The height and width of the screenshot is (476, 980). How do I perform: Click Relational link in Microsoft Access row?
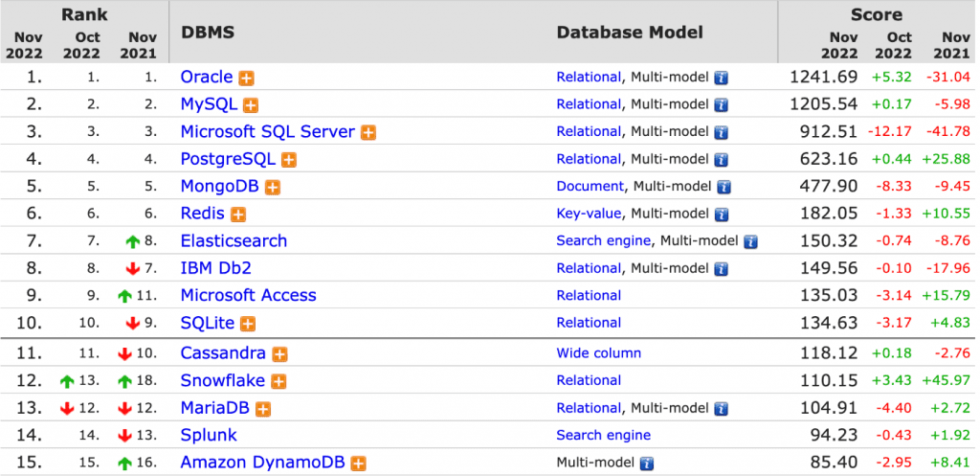589,295
